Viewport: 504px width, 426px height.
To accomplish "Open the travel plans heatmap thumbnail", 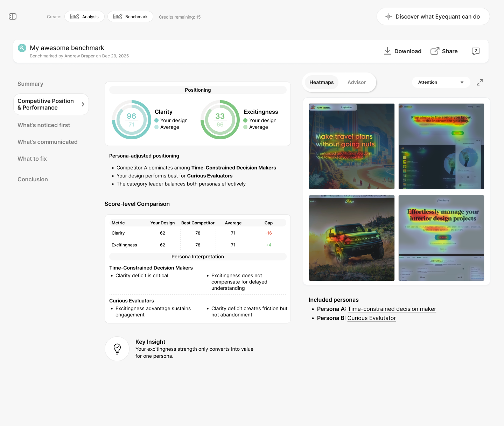I will click(352, 146).
